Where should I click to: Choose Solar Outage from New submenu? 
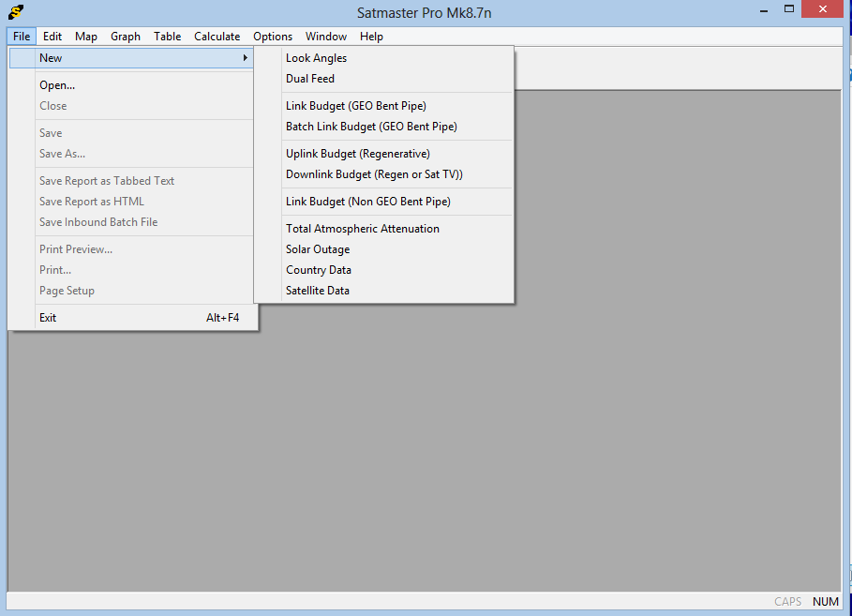(x=383, y=249)
